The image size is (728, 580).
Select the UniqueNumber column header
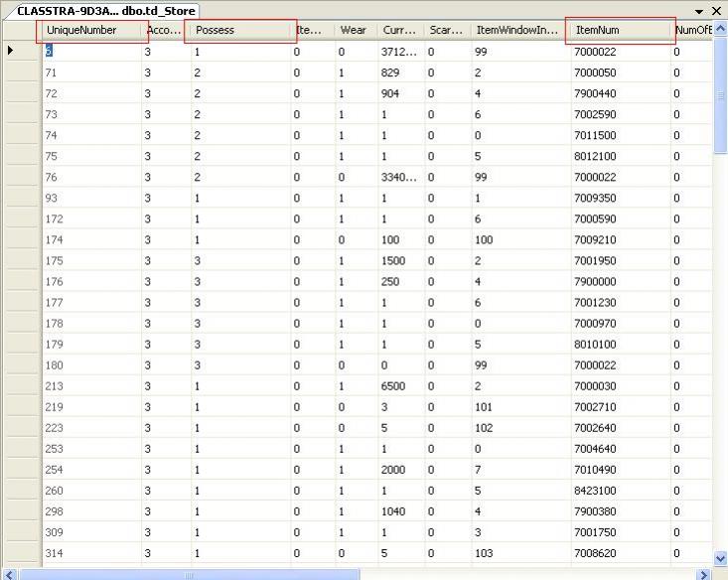tap(91, 31)
